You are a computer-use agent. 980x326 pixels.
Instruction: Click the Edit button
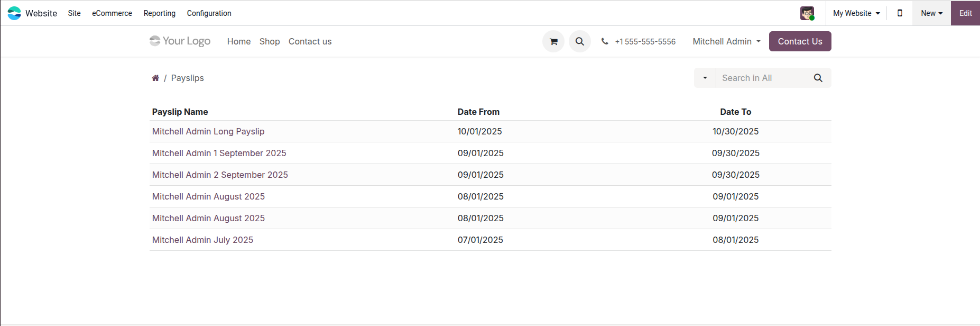(965, 13)
